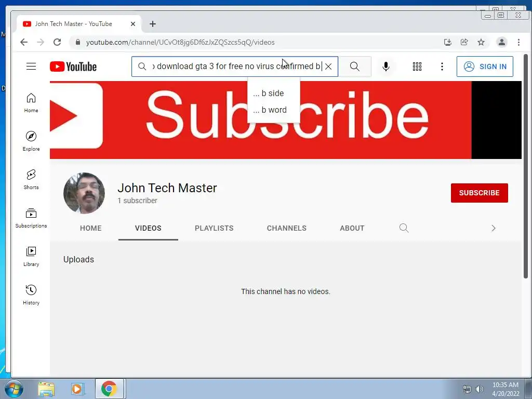Switch to the ABOUT channel tab
This screenshot has height=399, width=532.
[352, 228]
